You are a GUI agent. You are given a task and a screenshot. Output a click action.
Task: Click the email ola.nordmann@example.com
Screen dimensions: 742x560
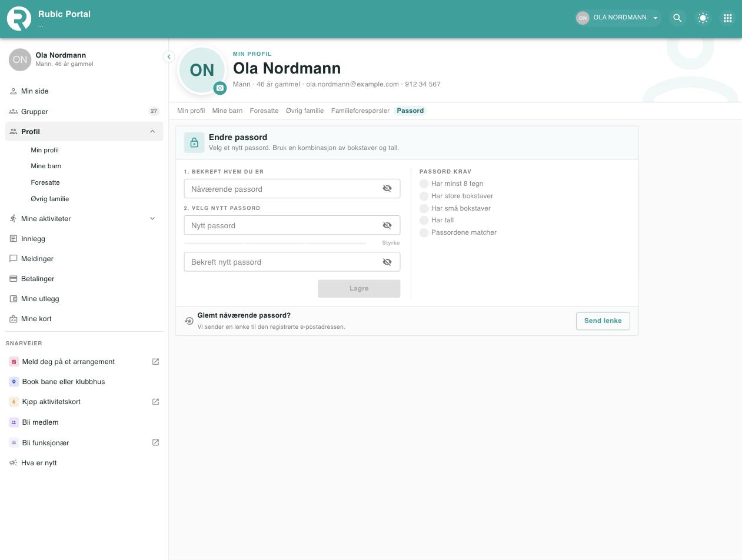pyautogui.click(x=352, y=84)
